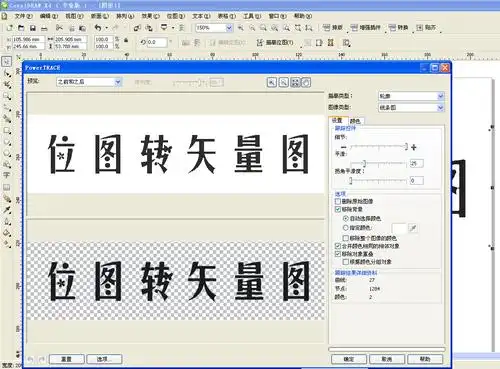Image resolution: width=500 pixels, height=369 pixels.
Task: Click the 细节 detail slider handle
Action: pyautogui.click(x=406, y=147)
